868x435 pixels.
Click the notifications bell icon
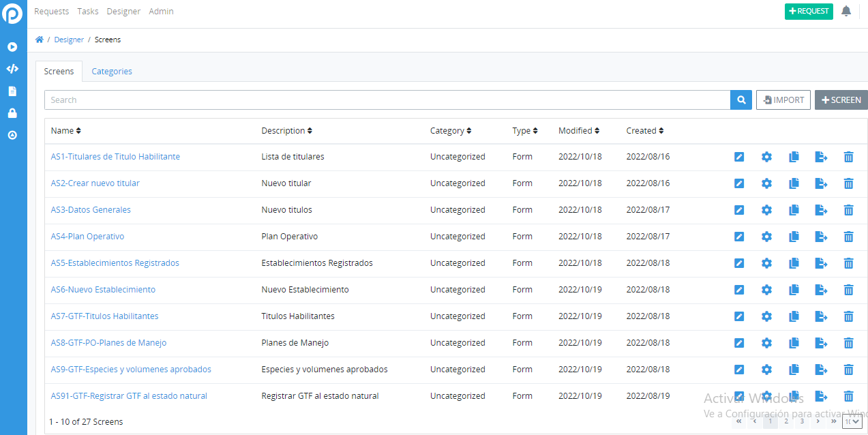click(846, 11)
